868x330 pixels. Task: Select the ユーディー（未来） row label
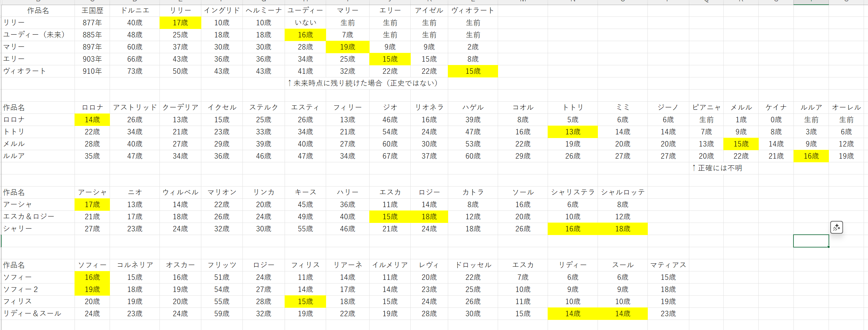(x=34, y=35)
